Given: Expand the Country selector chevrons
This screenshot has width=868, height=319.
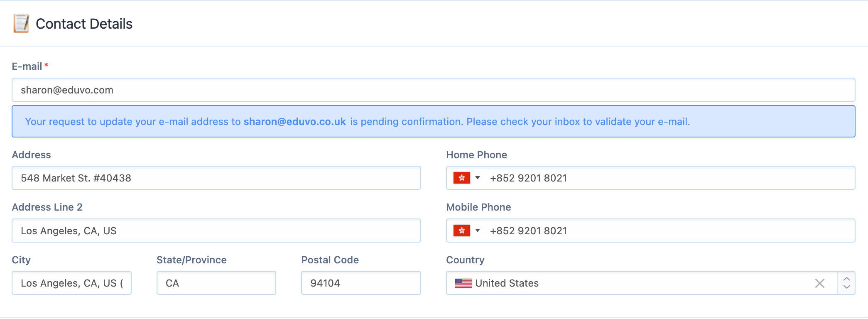Looking at the screenshot, I should [x=847, y=283].
